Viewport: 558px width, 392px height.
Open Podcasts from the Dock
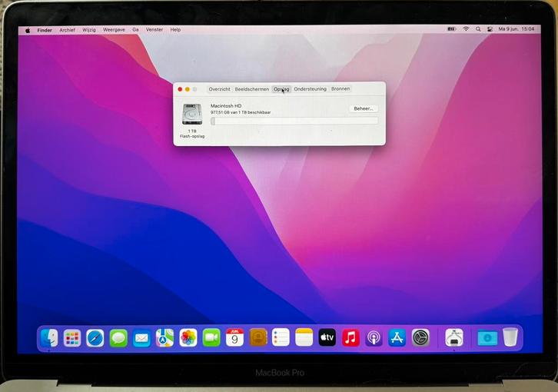(374, 337)
